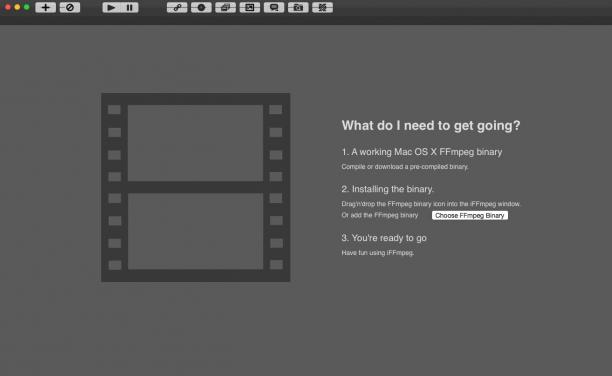The width and height of the screenshot is (612, 376).
Task: Close the window with the red button
Action: coord(8,7)
